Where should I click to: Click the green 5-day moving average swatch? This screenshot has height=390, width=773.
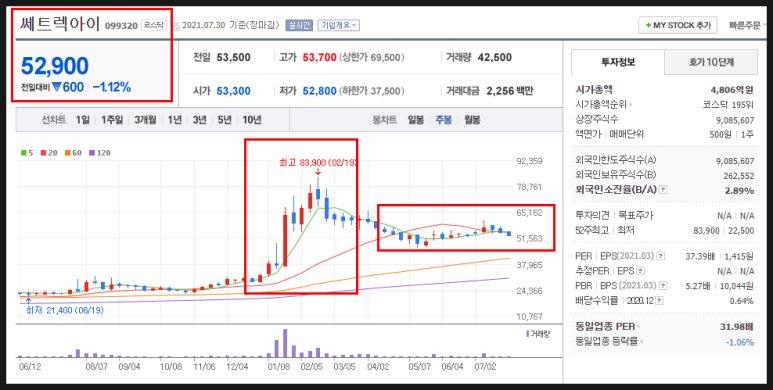click(23, 153)
